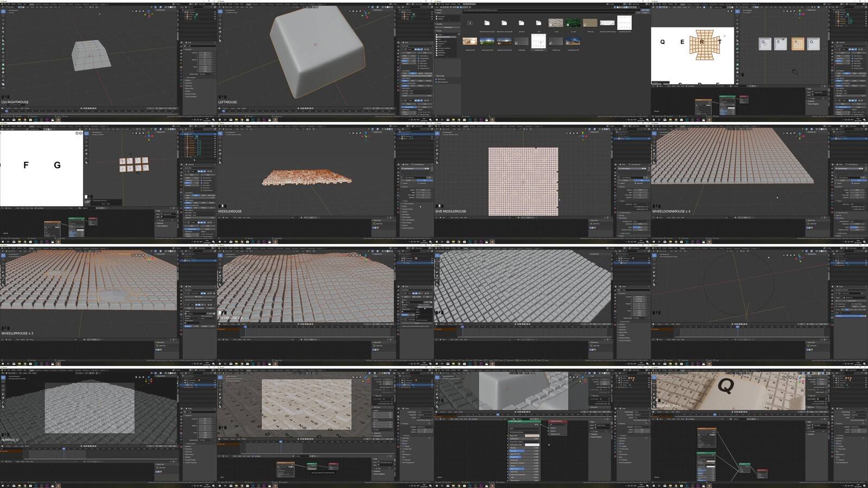Click the navigation gizmo above the wireframe keycap viewport

[150, 13]
